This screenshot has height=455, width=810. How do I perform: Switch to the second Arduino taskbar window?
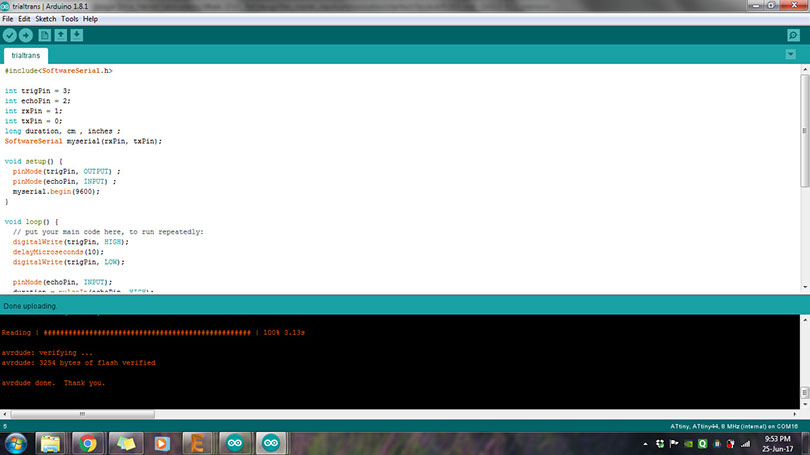click(x=271, y=444)
